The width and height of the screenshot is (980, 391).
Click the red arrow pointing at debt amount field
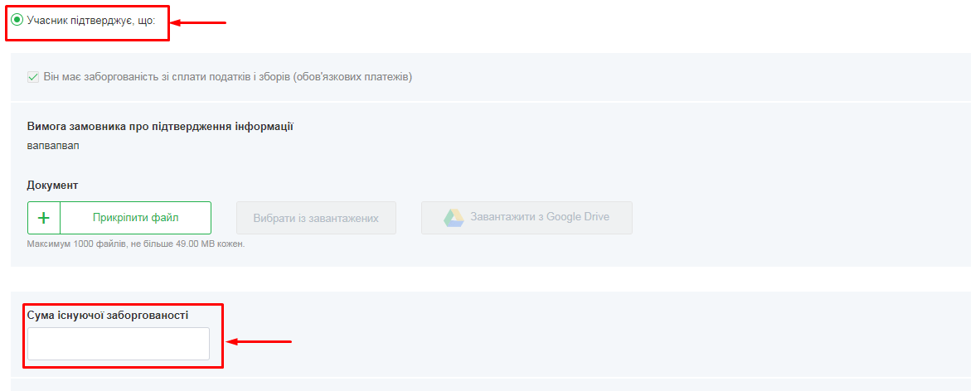[260, 340]
